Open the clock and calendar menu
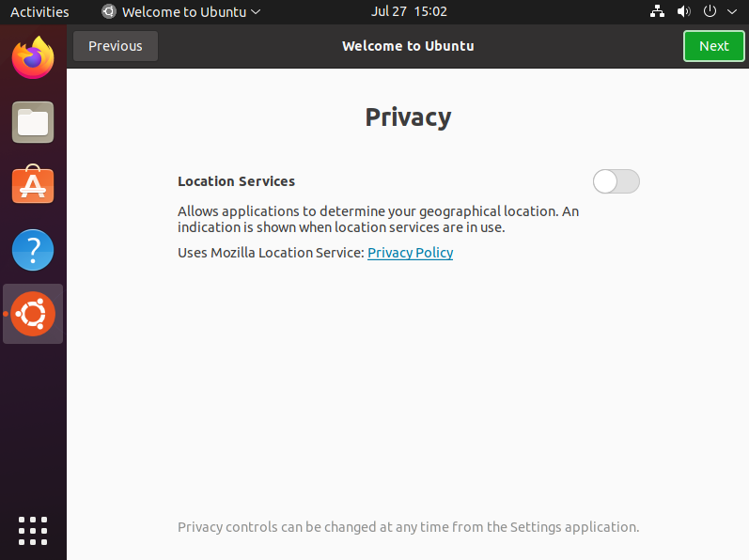Screen dimensions: 749x560 pos(409,11)
